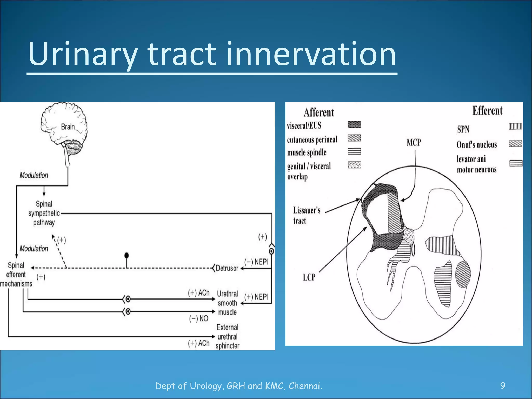
Task: Click the Afferent legend heading
Action: click(x=319, y=112)
